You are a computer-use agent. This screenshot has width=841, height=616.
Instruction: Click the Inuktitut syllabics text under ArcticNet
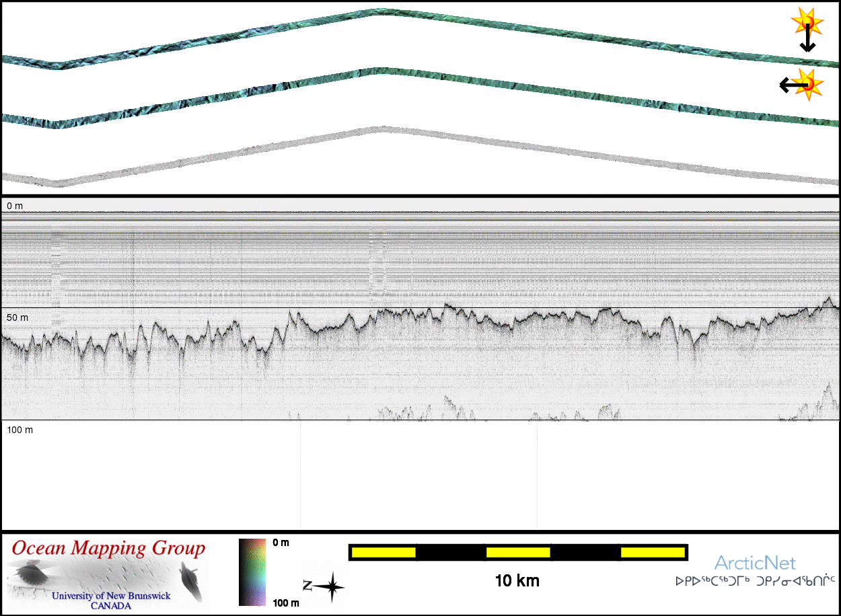[755, 580]
